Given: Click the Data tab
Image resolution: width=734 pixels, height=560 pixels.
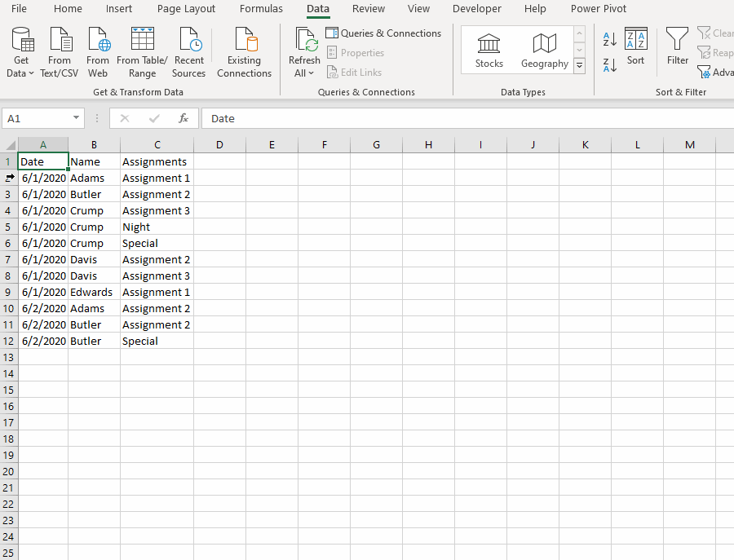Looking at the screenshot, I should (x=318, y=9).
